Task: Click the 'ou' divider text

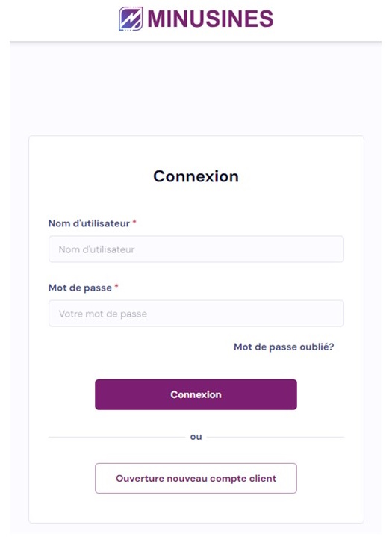Action: pyautogui.click(x=196, y=437)
